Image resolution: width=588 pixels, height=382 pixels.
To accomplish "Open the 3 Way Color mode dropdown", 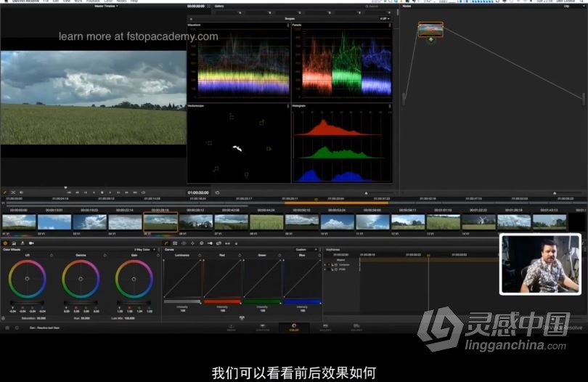I will [x=143, y=250].
